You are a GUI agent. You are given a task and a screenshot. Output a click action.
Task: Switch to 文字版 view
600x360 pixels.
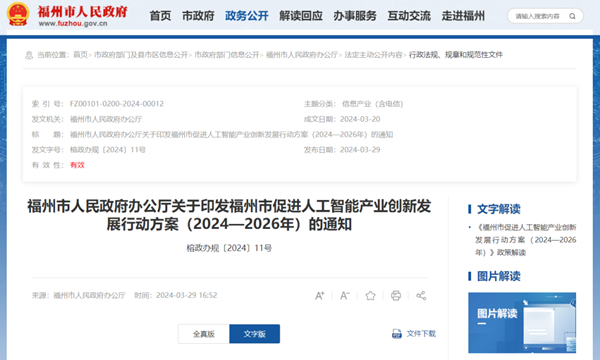[254, 334]
